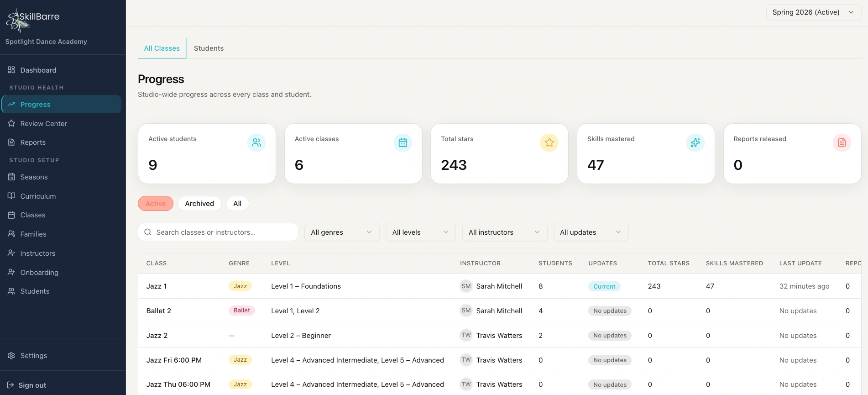Click the Students people icon in sidebar
The height and width of the screenshot is (395, 868).
coord(11,291)
